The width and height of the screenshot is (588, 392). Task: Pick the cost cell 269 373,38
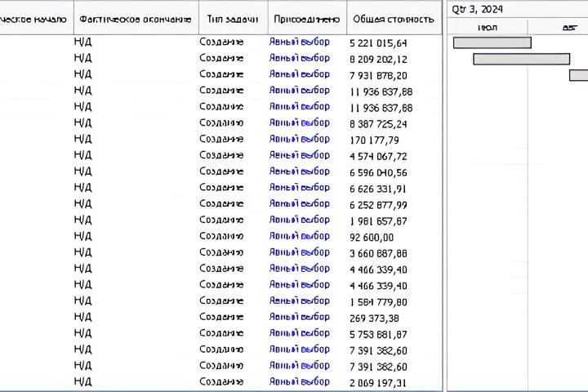tap(374, 318)
